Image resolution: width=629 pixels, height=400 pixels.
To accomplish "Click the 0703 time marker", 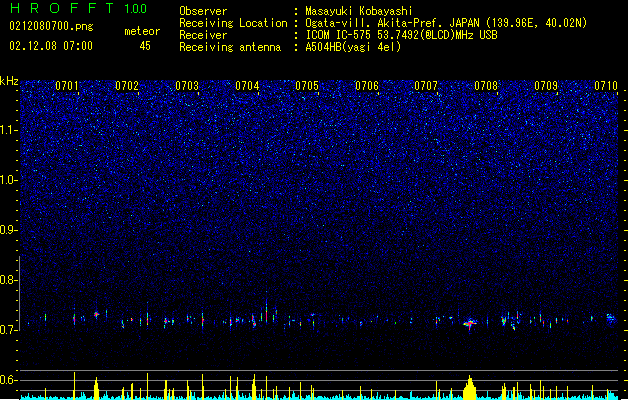I will click(x=187, y=85).
